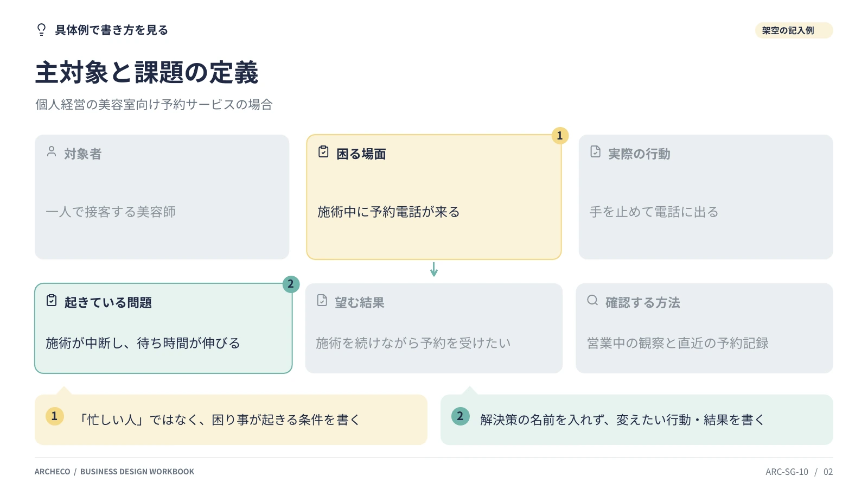Click the 実際の行動 card label
868x489 pixels.
click(x=639, y=154)
